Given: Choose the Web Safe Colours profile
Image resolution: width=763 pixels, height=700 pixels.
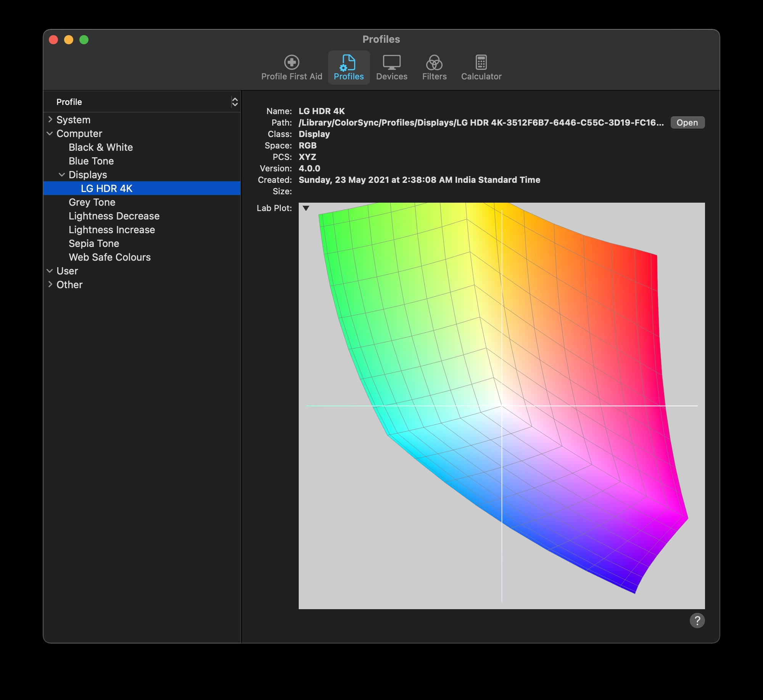Looking at the screenshot, I should click(x=109, y=257).
